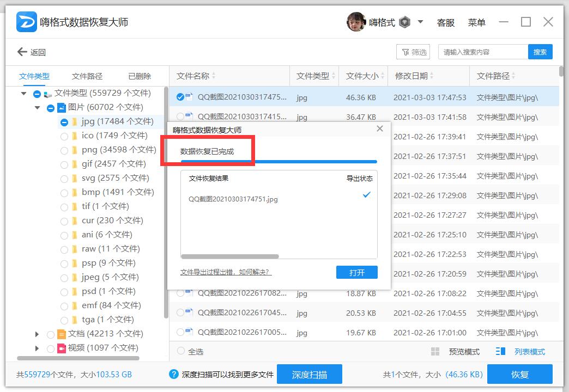Select the ico (1749) radio button

64,136
